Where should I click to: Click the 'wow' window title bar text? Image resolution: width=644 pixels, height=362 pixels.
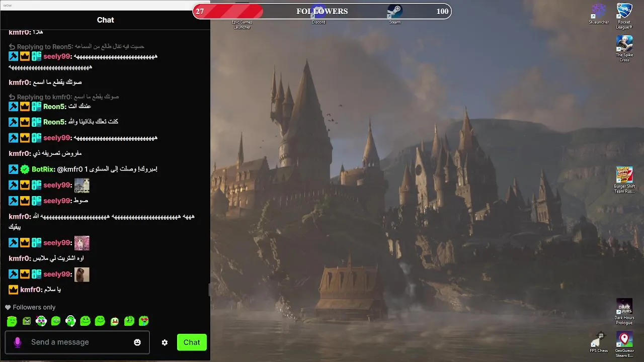click(7, 5)
